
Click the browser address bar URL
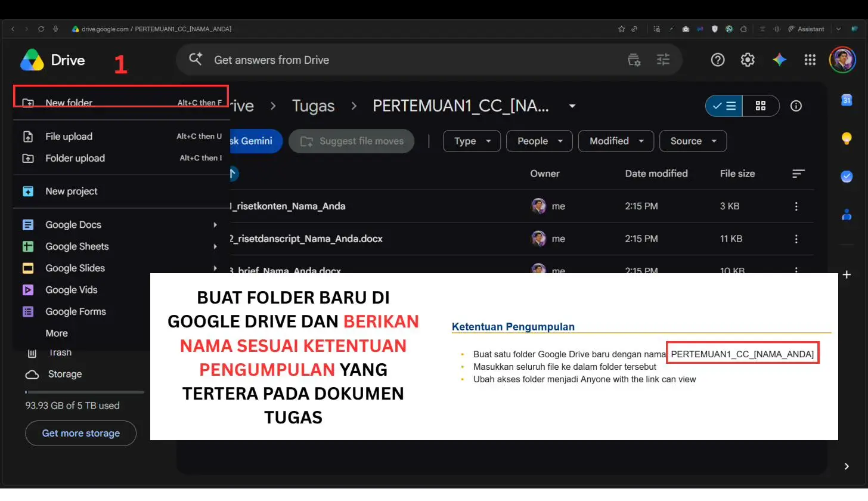point(156,29)
